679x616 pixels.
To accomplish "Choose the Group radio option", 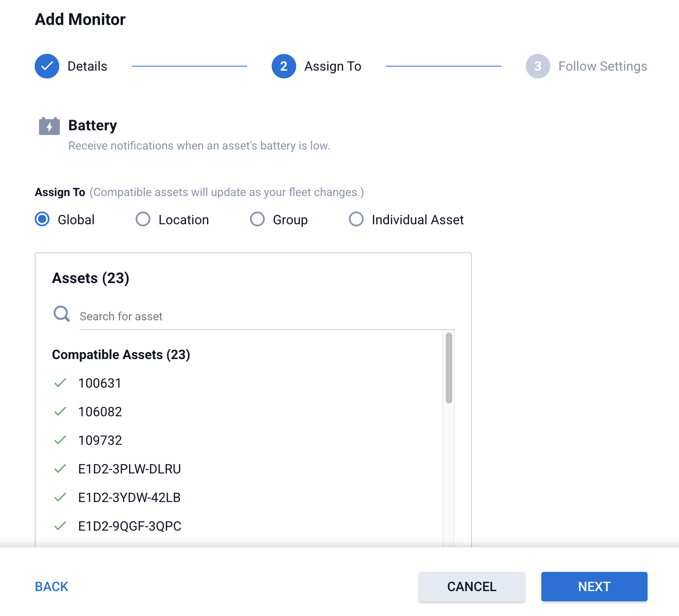I will click(257, 219).
